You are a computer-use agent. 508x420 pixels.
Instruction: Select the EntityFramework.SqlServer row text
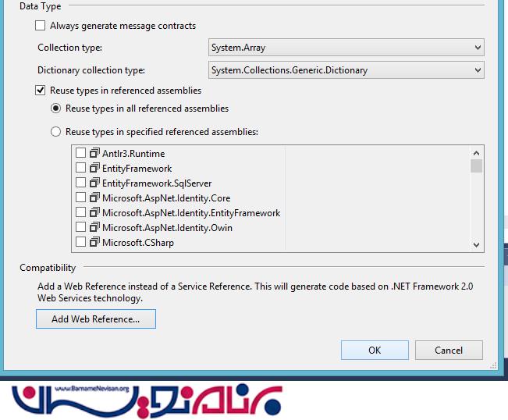coord(157,183)
